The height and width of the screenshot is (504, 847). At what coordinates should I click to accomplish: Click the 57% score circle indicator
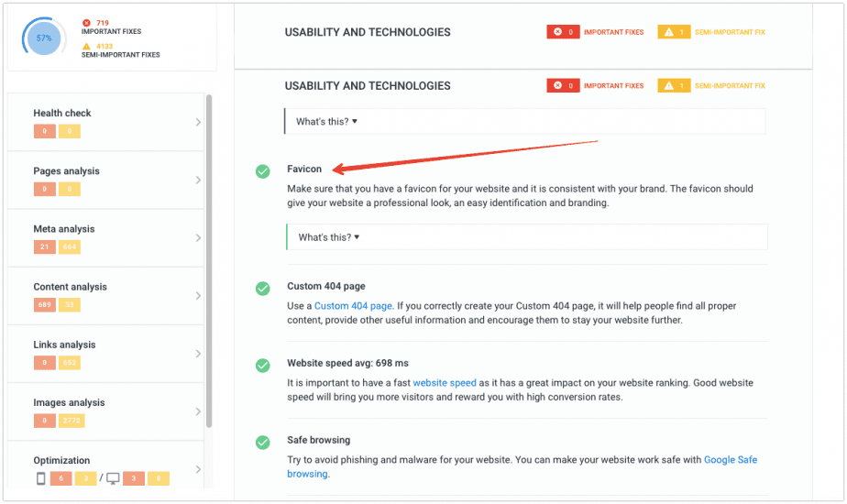click(44, 38)
